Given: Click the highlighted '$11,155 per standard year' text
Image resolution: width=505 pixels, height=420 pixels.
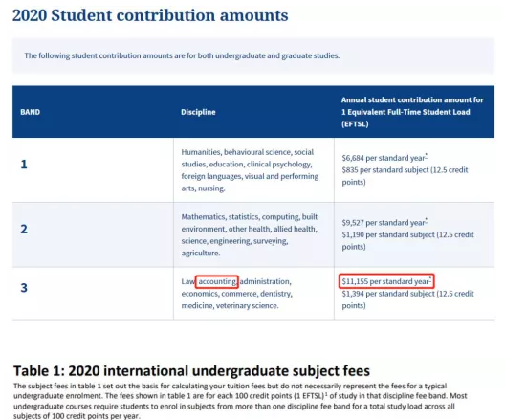Looking at the screenshot, I should click(x=386, y=281).
